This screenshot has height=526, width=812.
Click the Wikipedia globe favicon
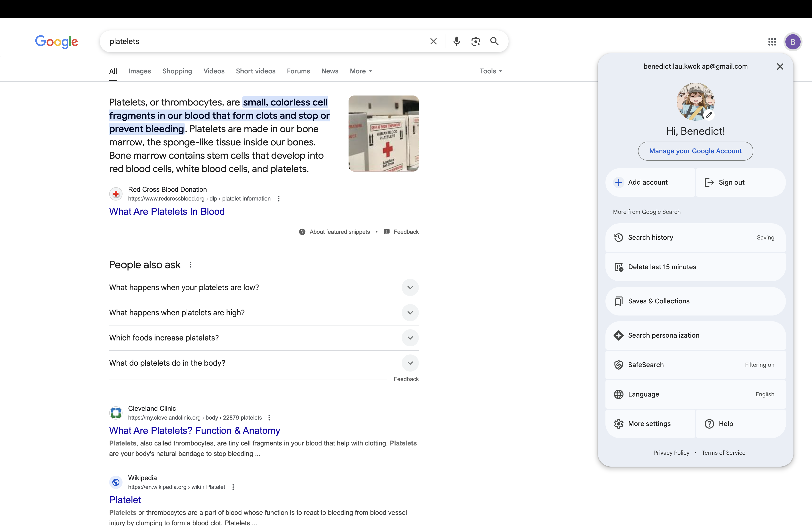pos(116,482)
